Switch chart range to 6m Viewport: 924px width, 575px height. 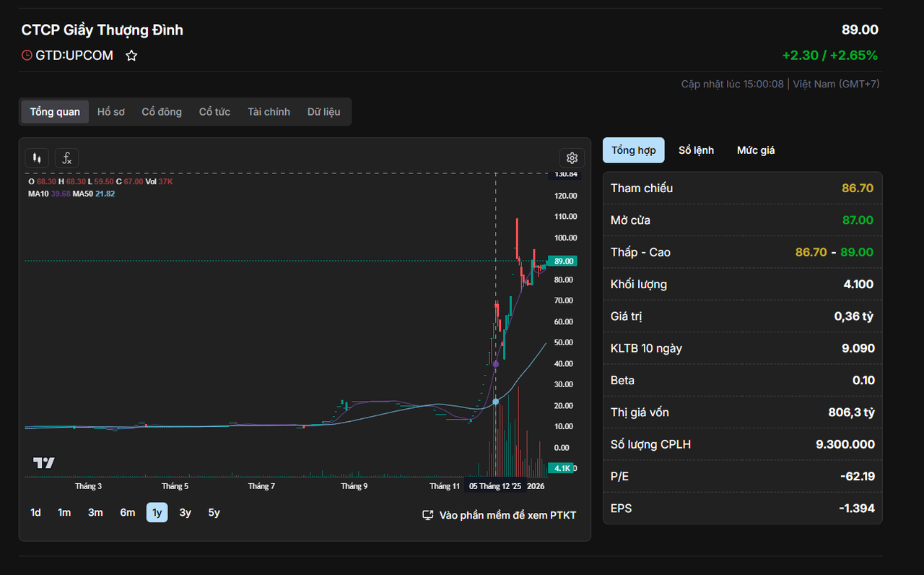point(127,512)
